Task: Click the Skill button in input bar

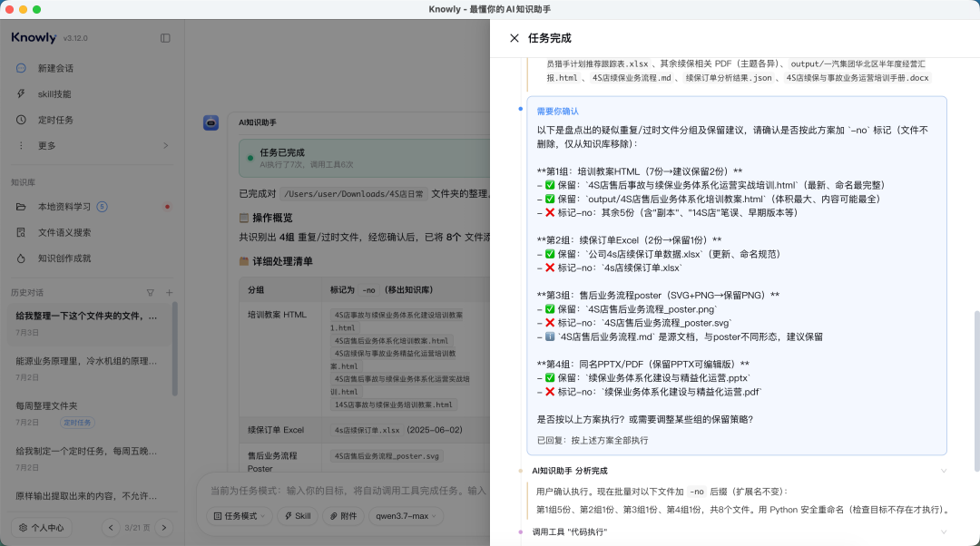Action: pos(298,516)
